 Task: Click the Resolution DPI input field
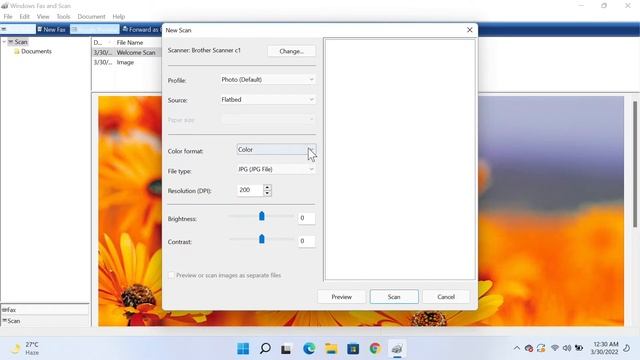click(250, 190)
